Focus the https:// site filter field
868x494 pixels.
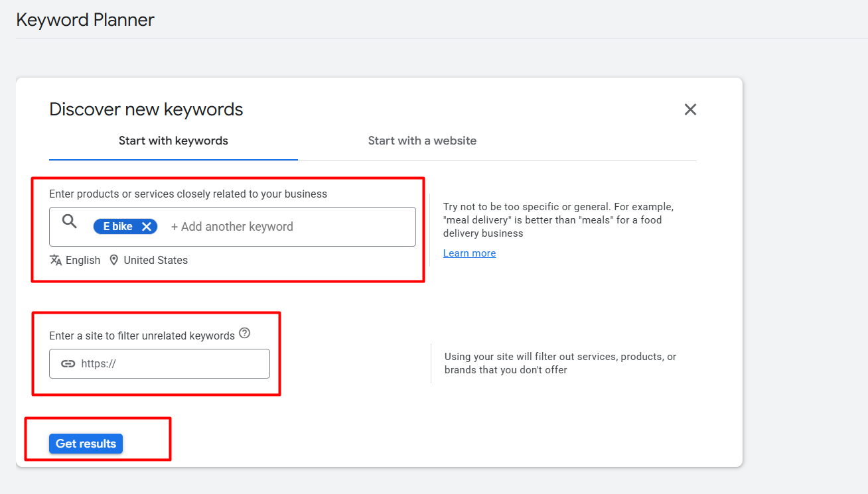click(x=173, y=363)
